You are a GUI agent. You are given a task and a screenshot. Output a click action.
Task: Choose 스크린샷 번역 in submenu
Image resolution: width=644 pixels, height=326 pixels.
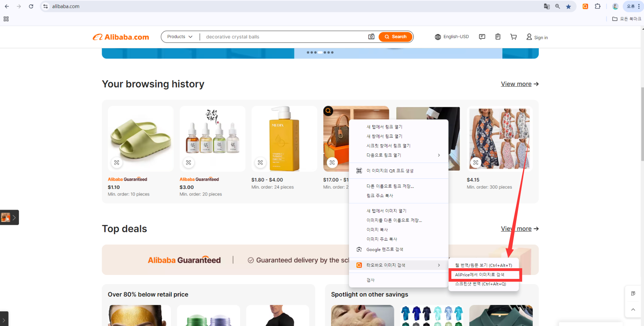[x=483, y=284]
